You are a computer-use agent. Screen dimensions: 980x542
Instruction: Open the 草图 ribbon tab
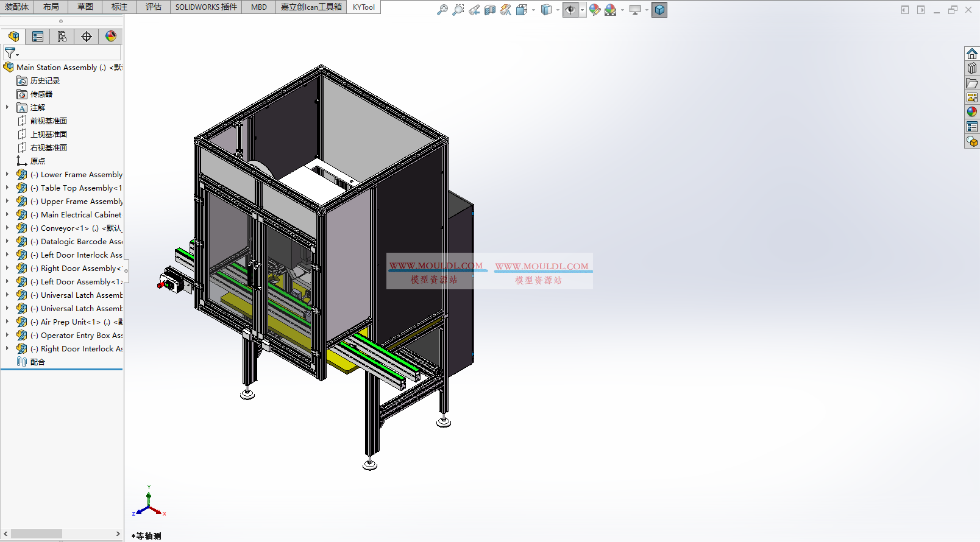click(x=85, y=7)
